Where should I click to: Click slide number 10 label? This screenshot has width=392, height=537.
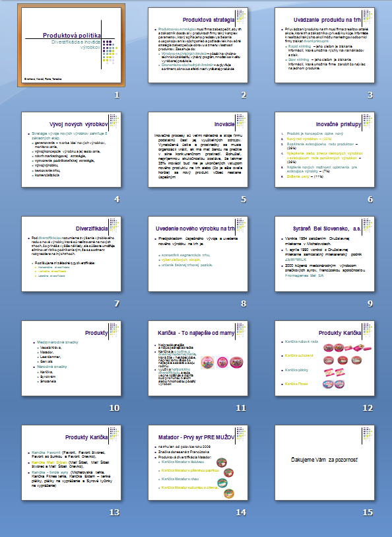[x=114, y=408]
